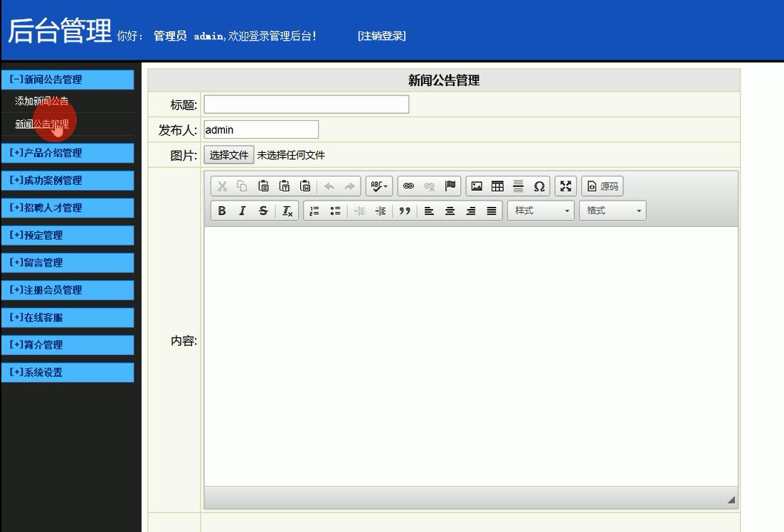This screenshot has height=532, width=784.
Task: Open the 新闻公告管理 submenu link
Action: point(41,124)
